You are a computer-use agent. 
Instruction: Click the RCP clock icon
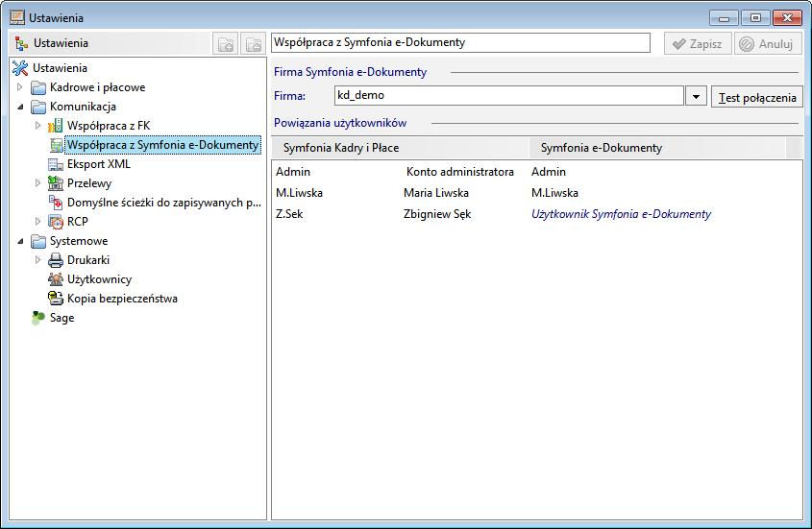pos(56,222)
